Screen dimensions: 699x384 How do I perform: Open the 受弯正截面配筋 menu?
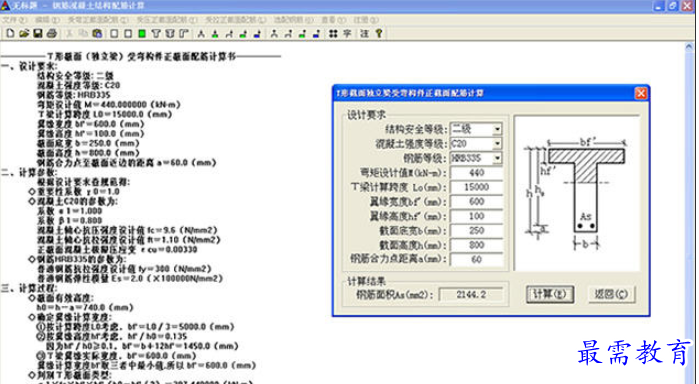click(x=98, y=20)
